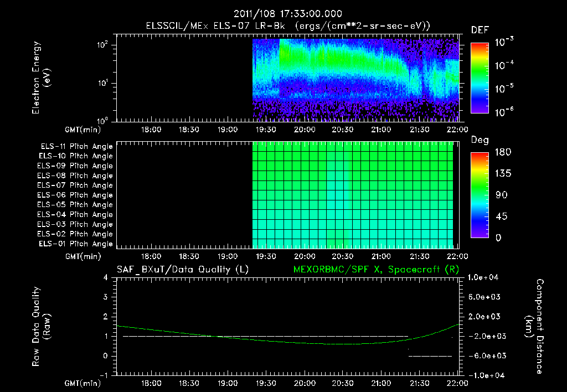Click the 10^-5 DEF scale value
Screen dimensions: 567x392
click(x=504, y=88)
